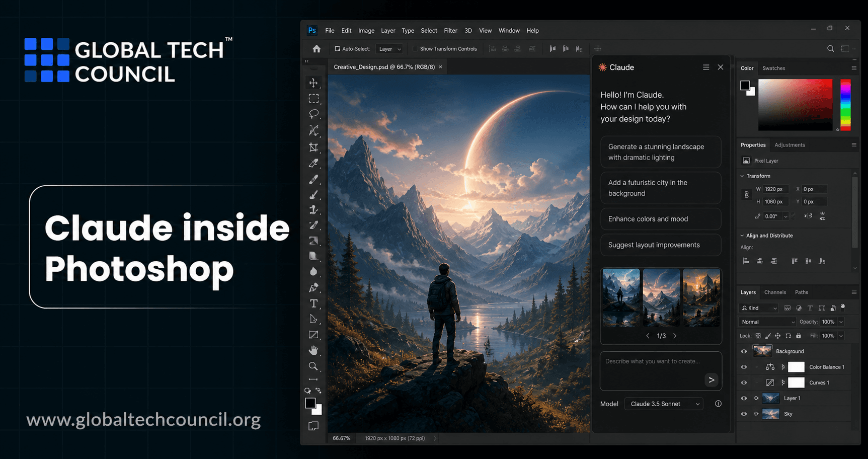Open the rotation angle dropdown
This screenshot has height=459, width=868.
coord(785,216)
